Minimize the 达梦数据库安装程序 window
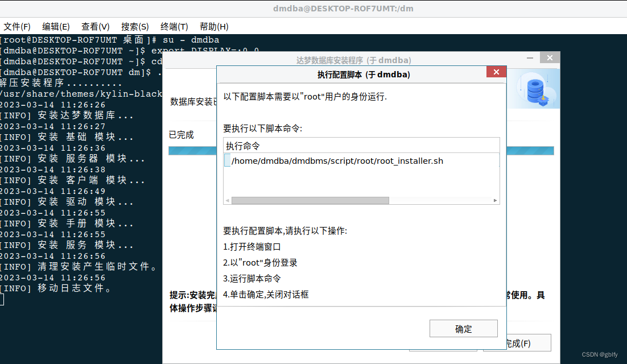Viewport: 627px width, 364px height. (530, 58)
